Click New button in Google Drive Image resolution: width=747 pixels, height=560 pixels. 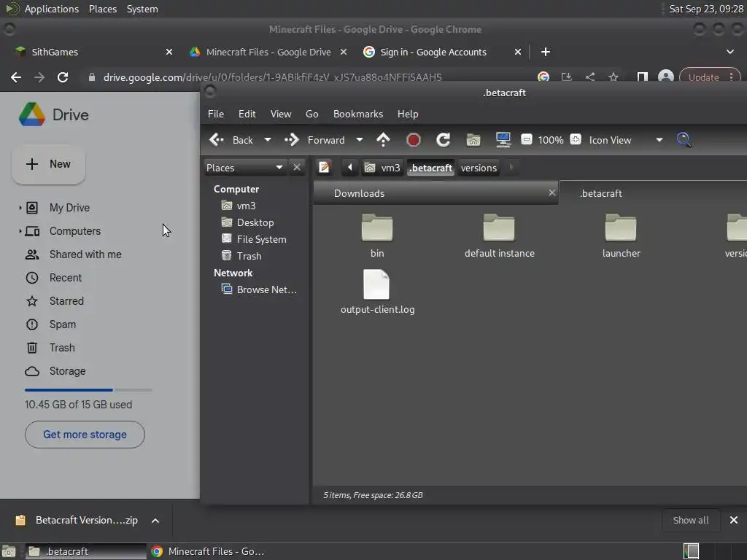49,164
